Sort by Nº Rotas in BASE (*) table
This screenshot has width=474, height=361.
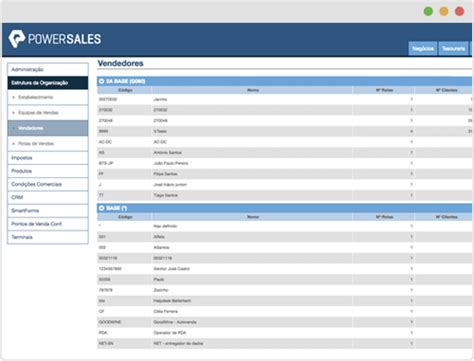[384, 217]
